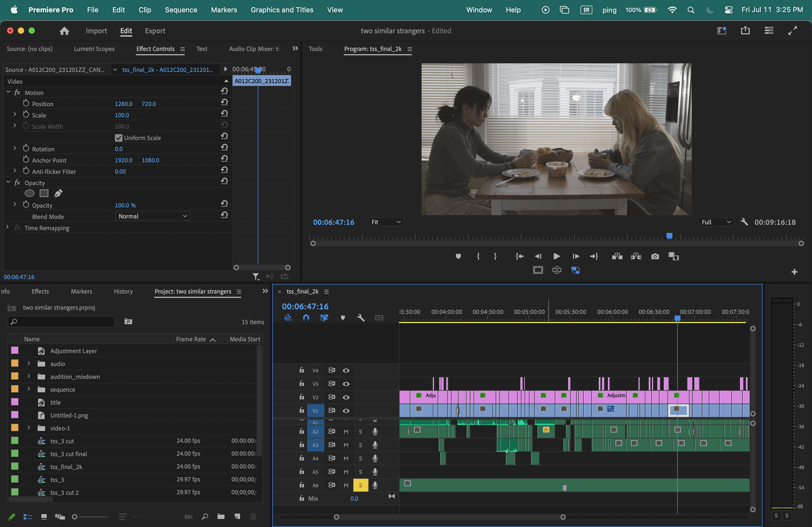
Task: Click the Mark Out bracket button
Action: pos(495,256)
